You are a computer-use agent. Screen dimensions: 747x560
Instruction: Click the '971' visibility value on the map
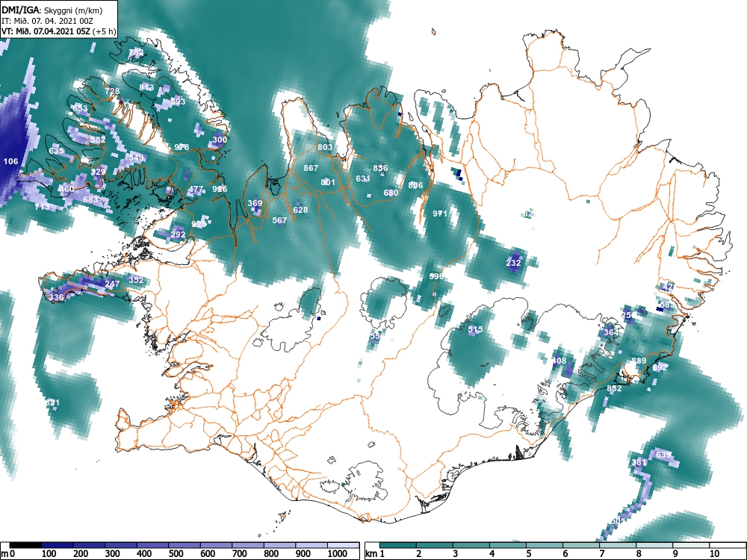coord(440,214)
